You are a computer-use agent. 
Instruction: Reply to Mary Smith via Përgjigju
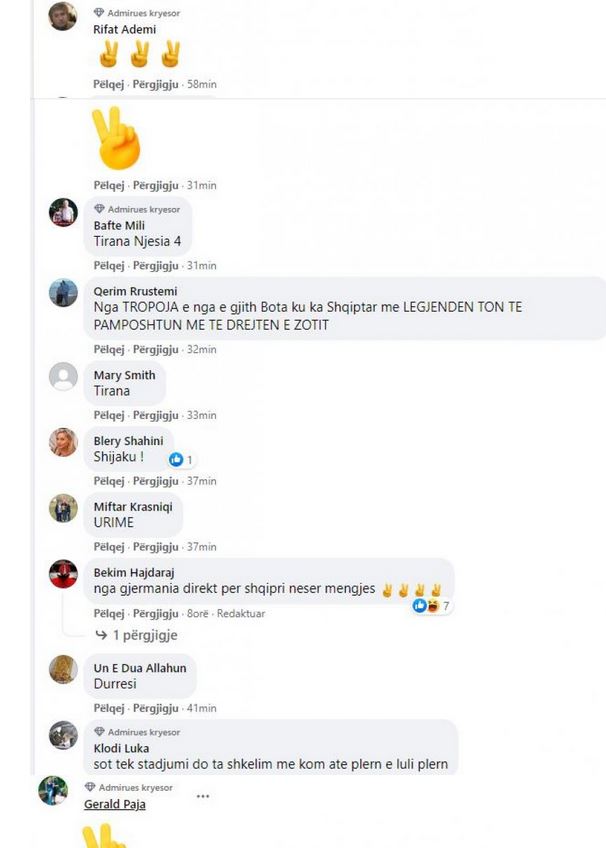[x=156, y=415]
